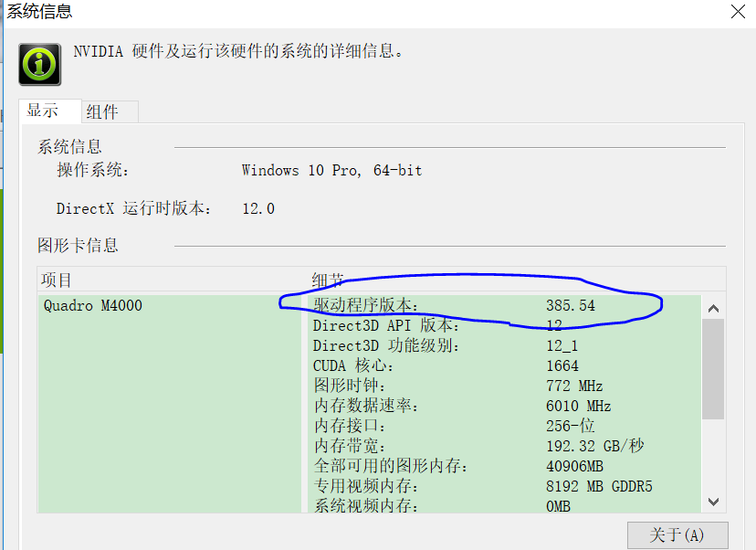Click the list scroll down arrow

[714, 502]
